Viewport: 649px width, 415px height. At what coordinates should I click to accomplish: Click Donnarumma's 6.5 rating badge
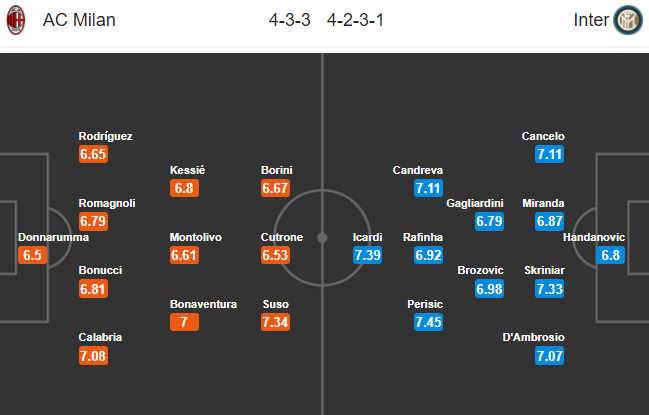point(34,255)
